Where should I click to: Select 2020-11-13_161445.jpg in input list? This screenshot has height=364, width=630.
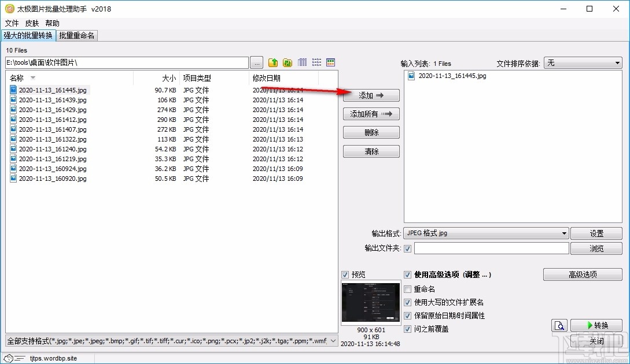point(452,76)
